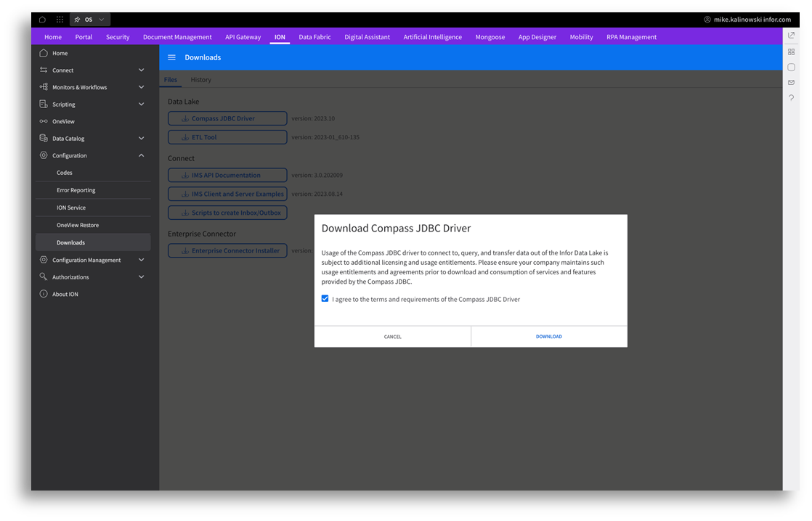Click the envelope icon in right rail
This screenshot has width=812, height=521.
pos(791,82)
